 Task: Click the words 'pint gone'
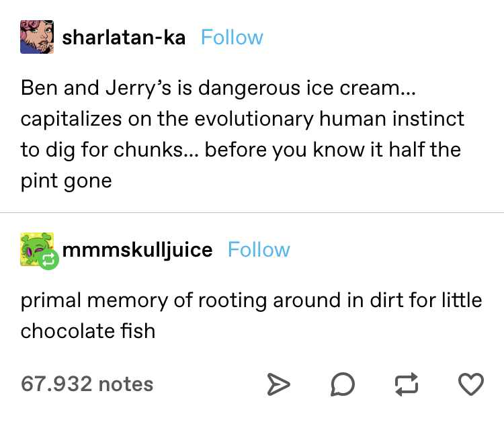[x=67, y=181]
